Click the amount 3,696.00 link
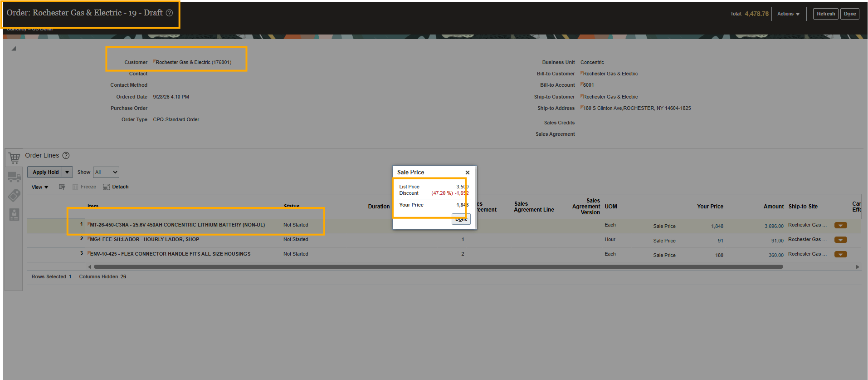Viewport: 868px width, 380px height. (x=774, y=226)
